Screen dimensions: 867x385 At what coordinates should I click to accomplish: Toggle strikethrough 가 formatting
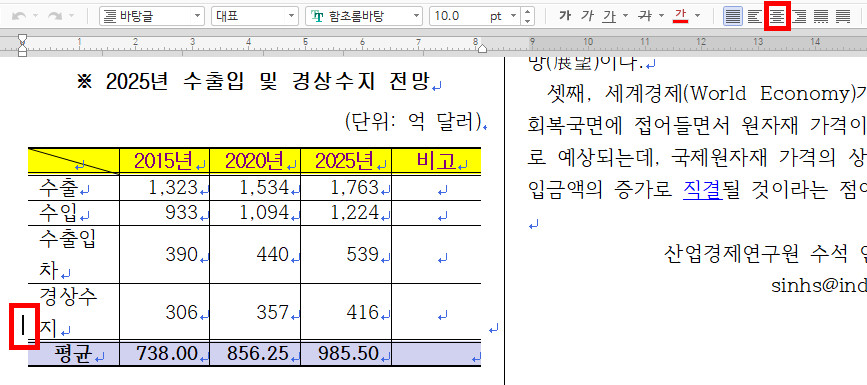645,16
